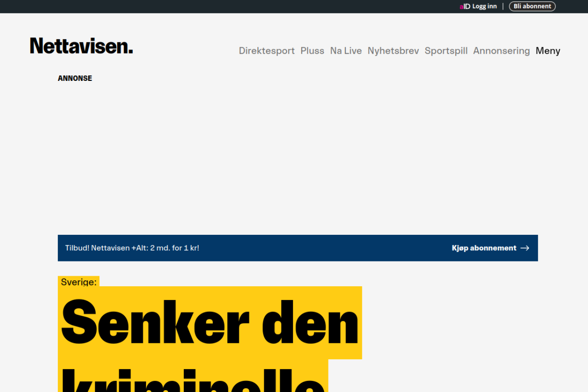Open the article headline Senker den
588x392 pixels.
tap(209, 323)
